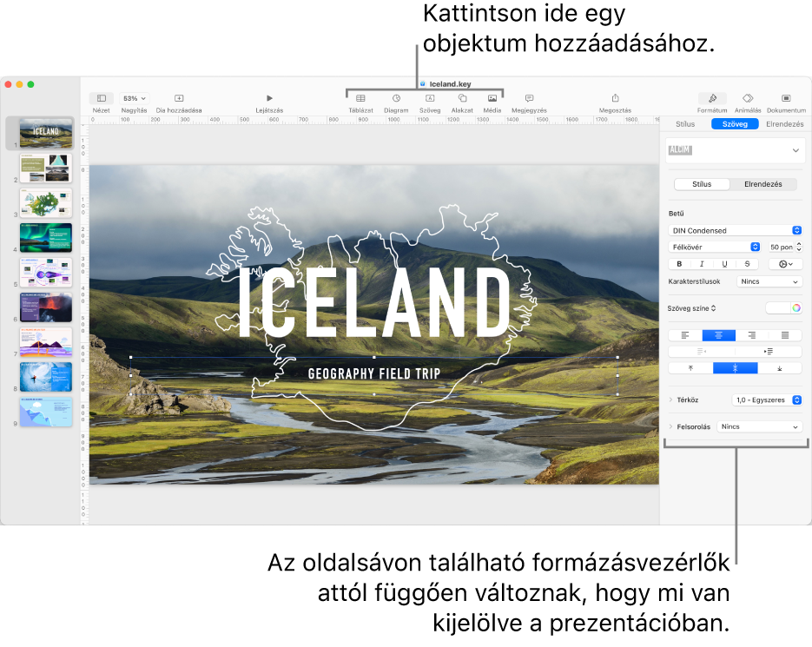
Task: Open the color wheel picker
Action: point(796,308)
